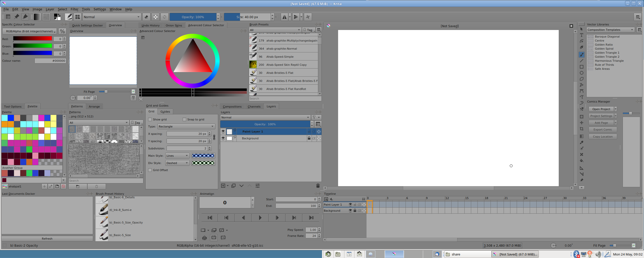The width and height of the screenshot is (644, 258).
Task: Select the Move tool in toolbox
Action: (x=581, y=123)
